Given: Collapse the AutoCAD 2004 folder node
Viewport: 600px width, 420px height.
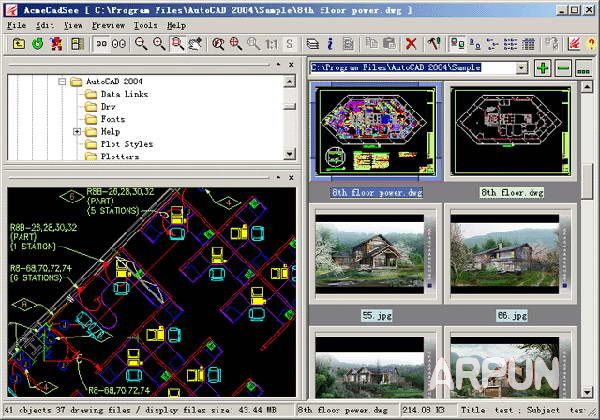Looking at the screenshot, I should 61,81.
